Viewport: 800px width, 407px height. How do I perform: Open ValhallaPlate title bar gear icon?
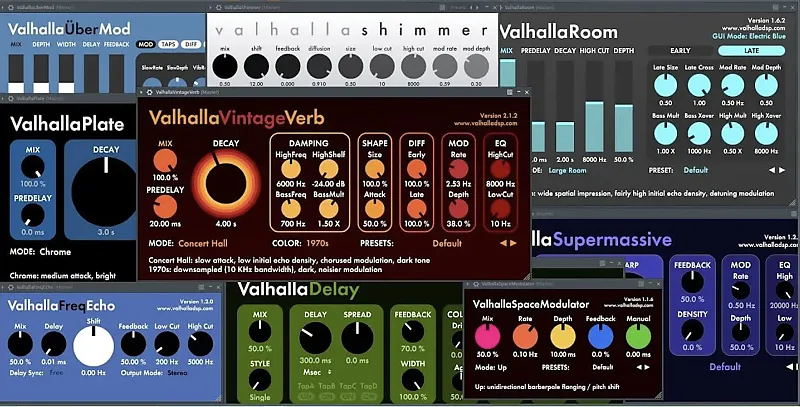[x=10, y=98]
